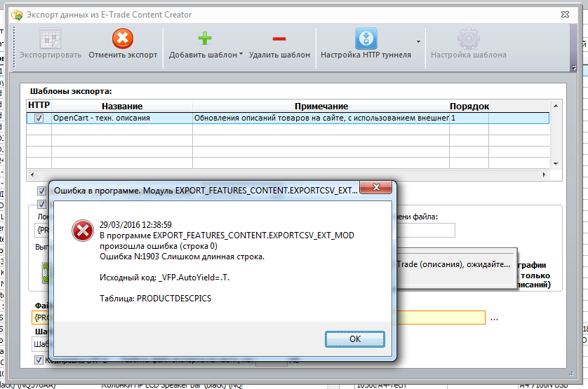The width and height of the screenshot is (588, 389).
Task: Click the Порядок value 1 cell
Action: click(469, 118)
